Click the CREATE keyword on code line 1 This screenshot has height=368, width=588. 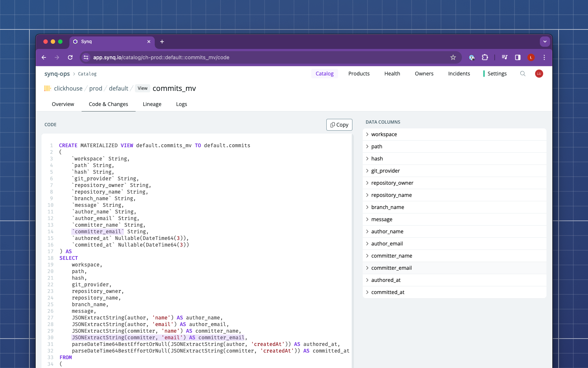68,145
